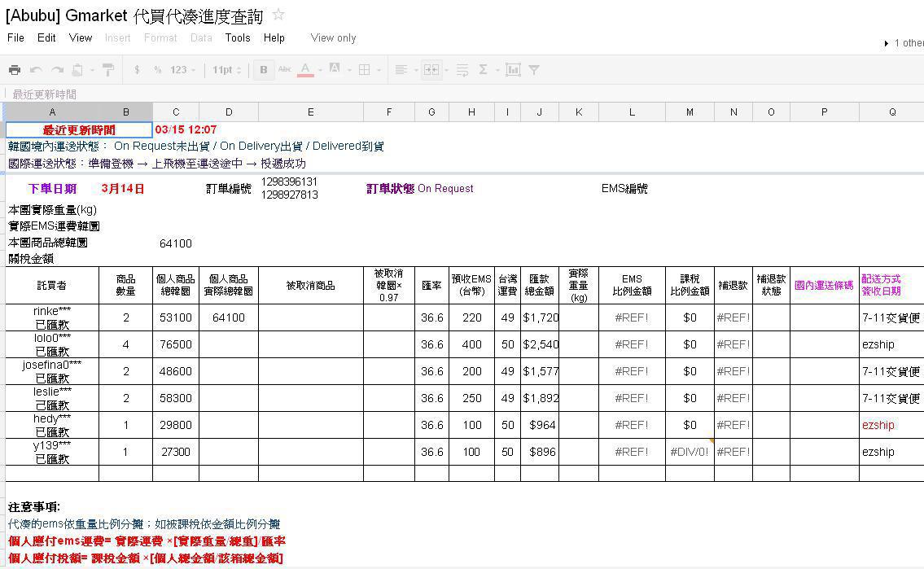Open the paste options dropdown arrow
924x569 pixels.
tap(92, 71)
